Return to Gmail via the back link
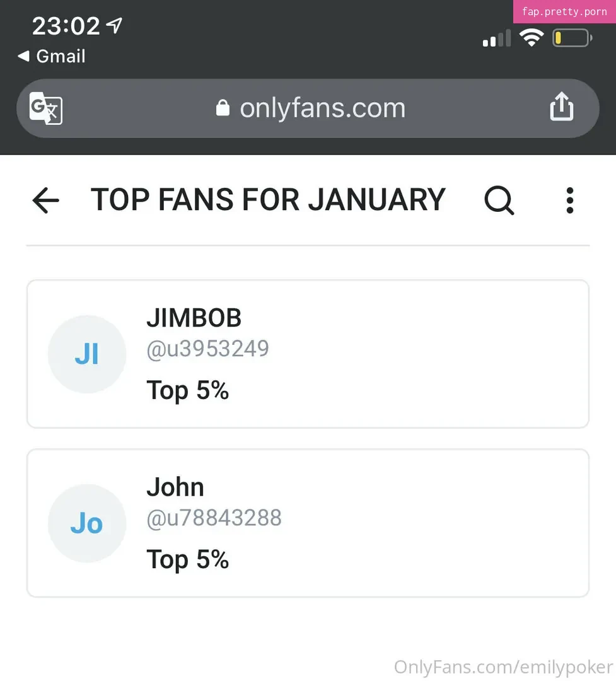The width and height of the screenshot is (616, 681). (x=52, y=56)
